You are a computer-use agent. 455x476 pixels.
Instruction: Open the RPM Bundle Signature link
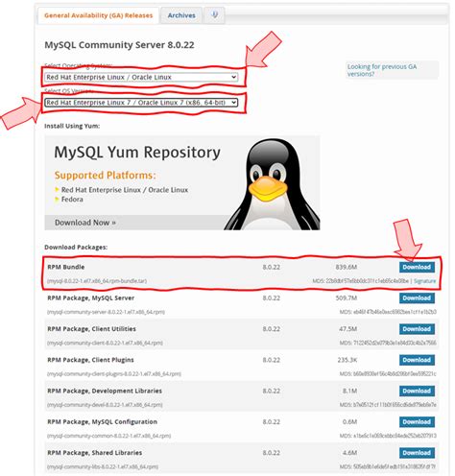pyautogui.click(x=424, y=281)
